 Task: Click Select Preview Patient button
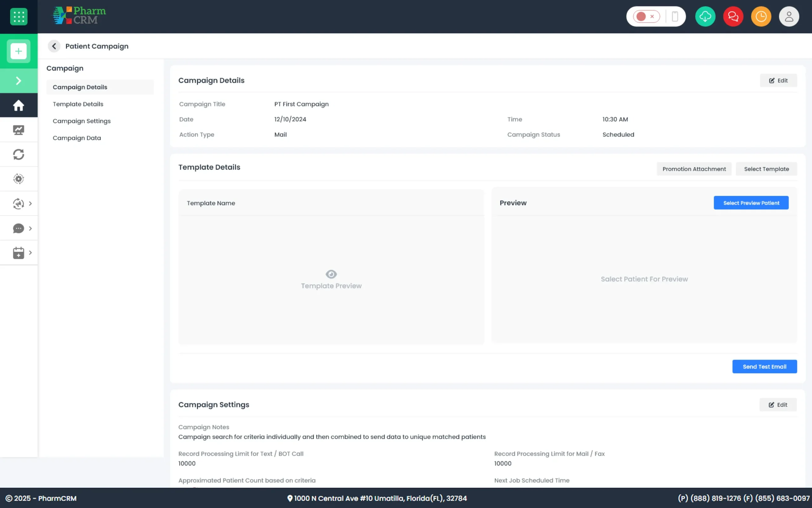(751, 203)
